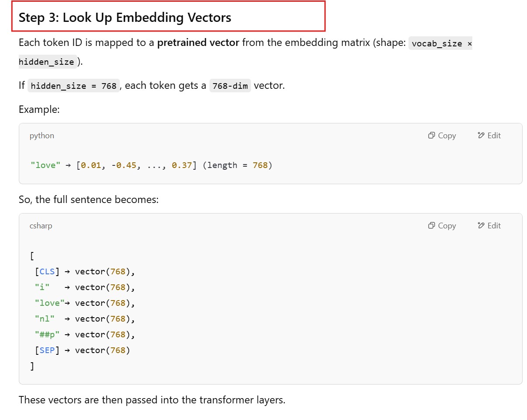Click the bold "pretrained vector" text
Image resolution: width=527 pixels, height=420 pixels.
pyautogui.click(x=198, y=43)
